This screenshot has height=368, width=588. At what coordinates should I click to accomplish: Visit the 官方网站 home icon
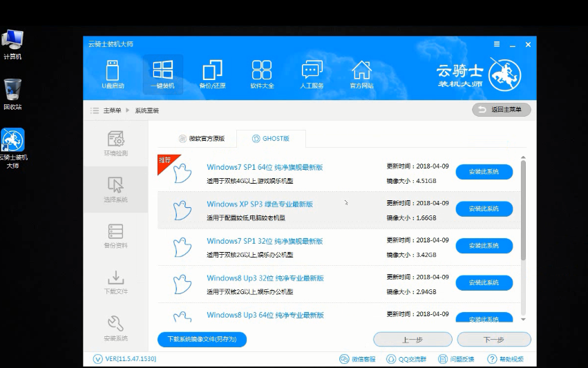click(x=361, y=75)
